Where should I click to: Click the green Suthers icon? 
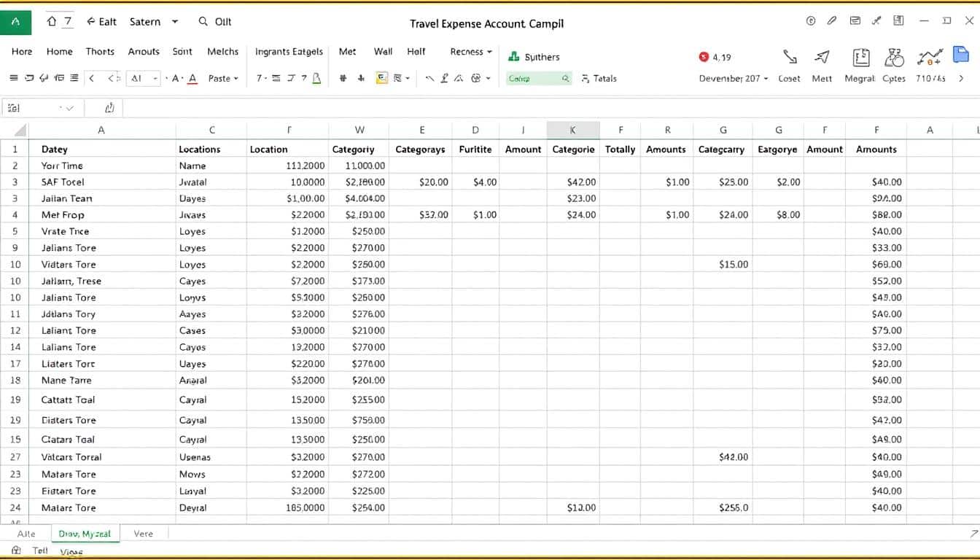click(514, 56)
